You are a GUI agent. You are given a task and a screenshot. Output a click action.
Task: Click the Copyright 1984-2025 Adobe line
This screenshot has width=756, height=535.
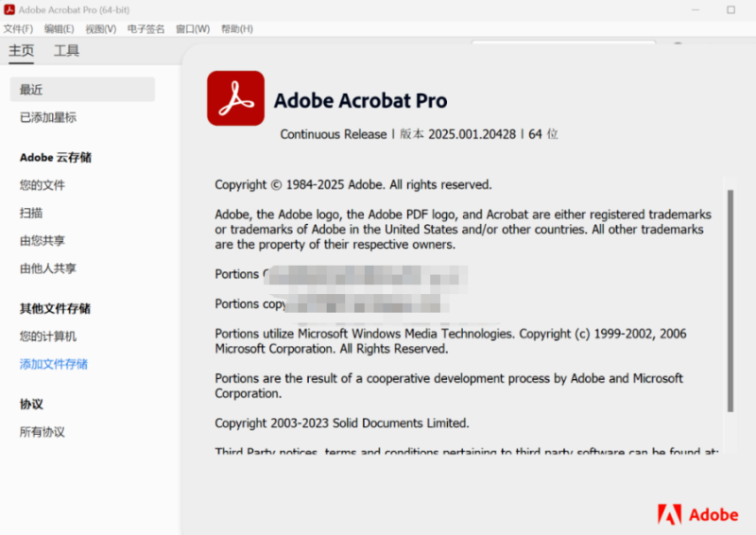pos(353,184)
